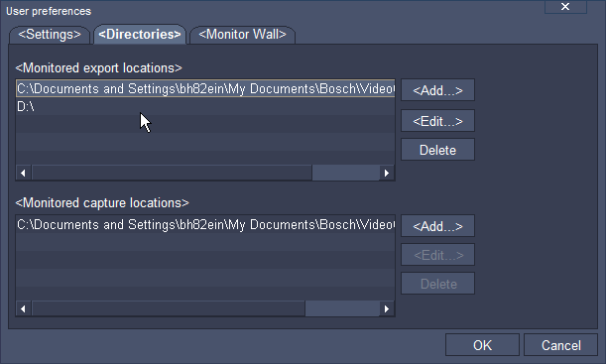Click left arrow of export list scrollbar
The width and height of the screenshot is (606, 364).
pyautogui.click(x=24, y=173)
